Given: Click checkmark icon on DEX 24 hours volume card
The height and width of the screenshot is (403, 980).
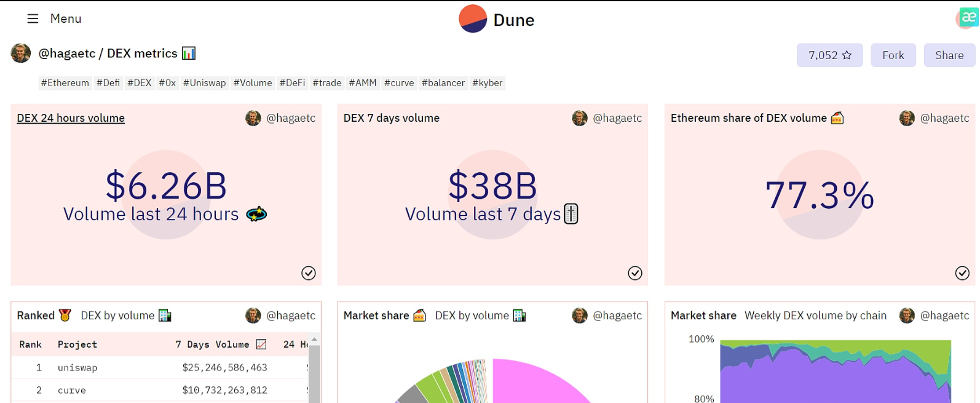Looking at the screenshot, I should click(309, 273).
